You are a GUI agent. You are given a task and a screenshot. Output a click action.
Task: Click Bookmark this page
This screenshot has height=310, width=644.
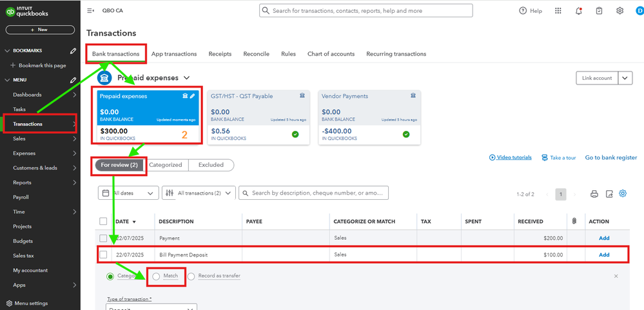pos(38,66)
